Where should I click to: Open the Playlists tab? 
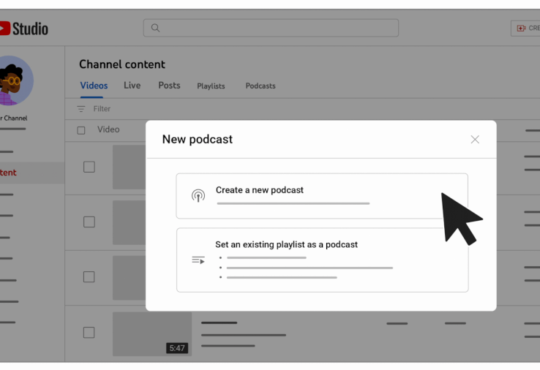[211, 86]
